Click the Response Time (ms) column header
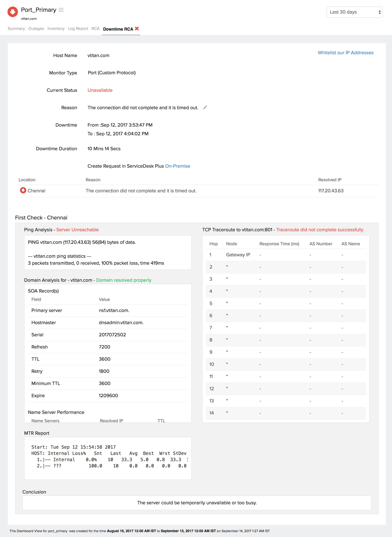Image resolution: width=392 pixels, height=537 pixels. pos(279,244)
